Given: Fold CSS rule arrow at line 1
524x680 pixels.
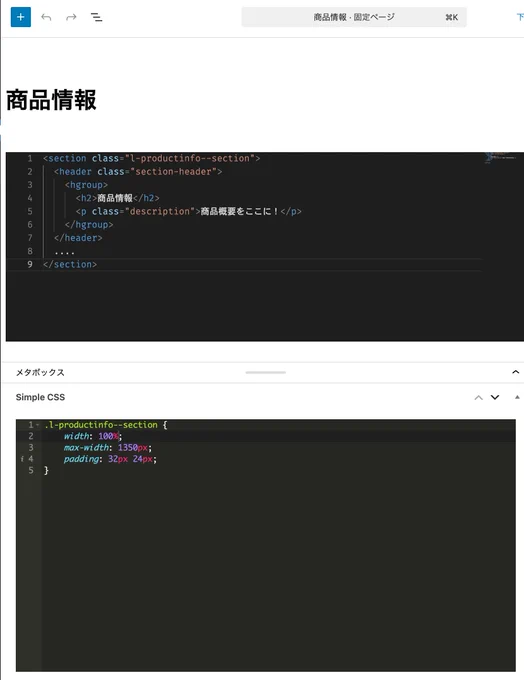Looking at the screenshot, I should tap(38, 425).
